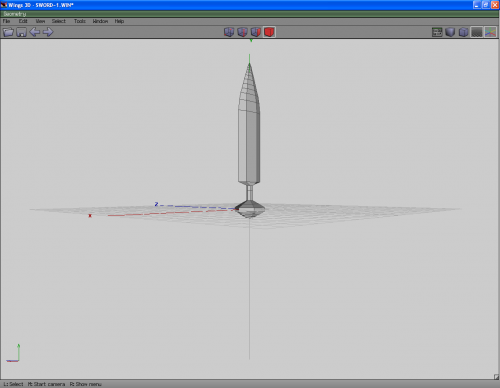Select body selection mode red cube
The width and height of the screenshot is (500, 388).
coord(269,32)
